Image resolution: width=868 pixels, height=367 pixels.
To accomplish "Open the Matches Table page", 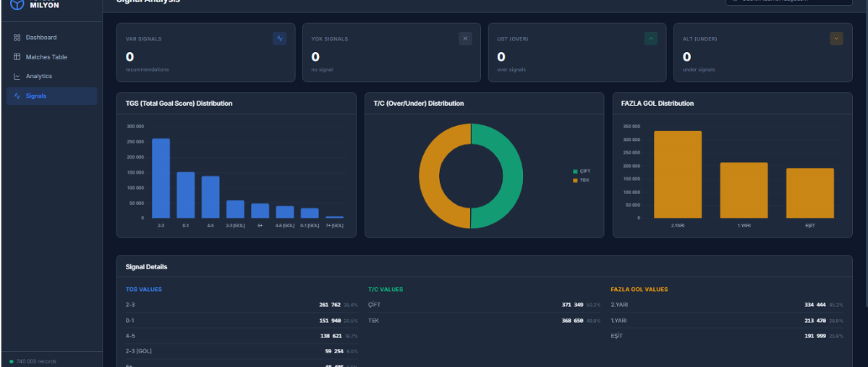I will tap(51, 56).
